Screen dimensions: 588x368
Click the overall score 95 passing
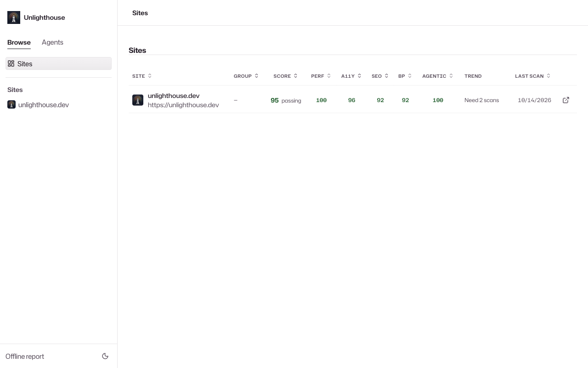click(286, 100)
